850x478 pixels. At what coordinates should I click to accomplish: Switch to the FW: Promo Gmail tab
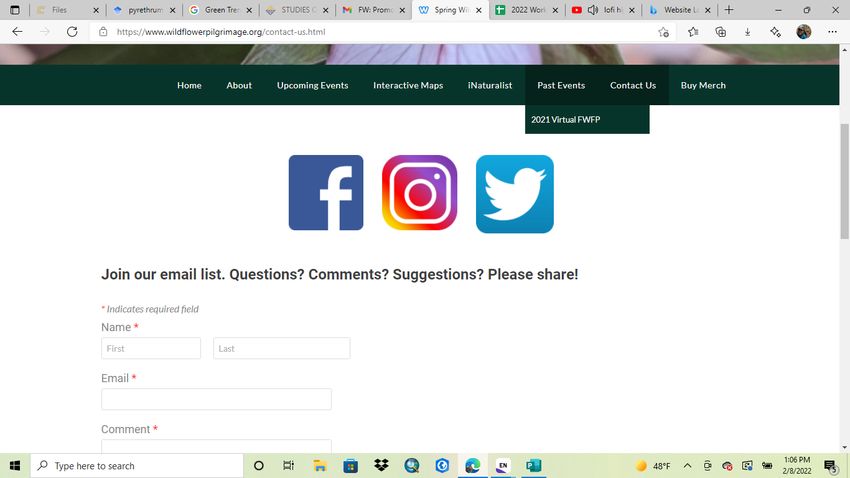(372, 10)
